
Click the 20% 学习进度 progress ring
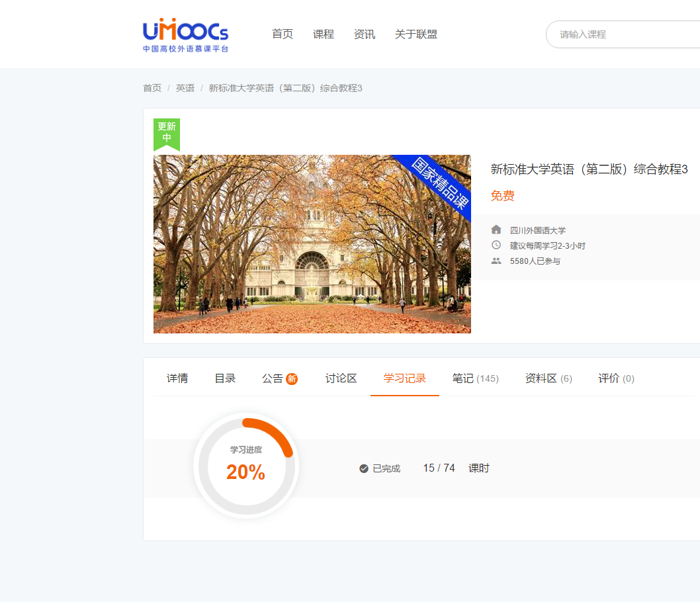click(x=246, y=466)
